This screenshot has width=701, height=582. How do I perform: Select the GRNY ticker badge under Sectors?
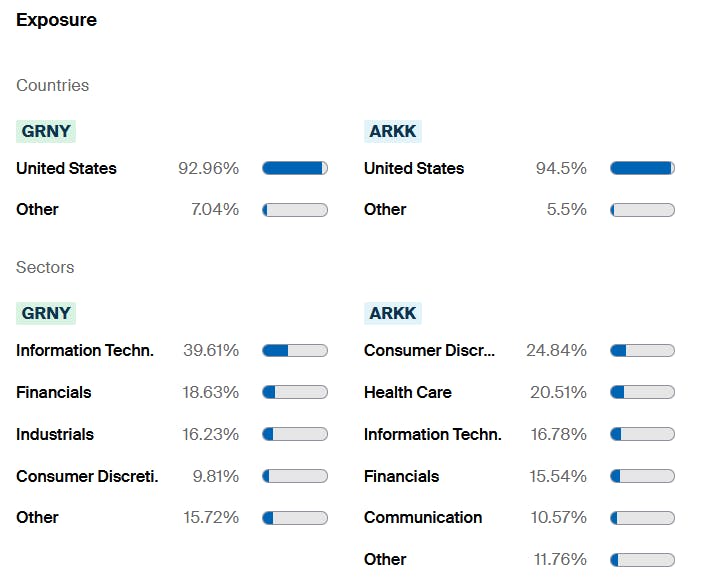pos(46,313)
